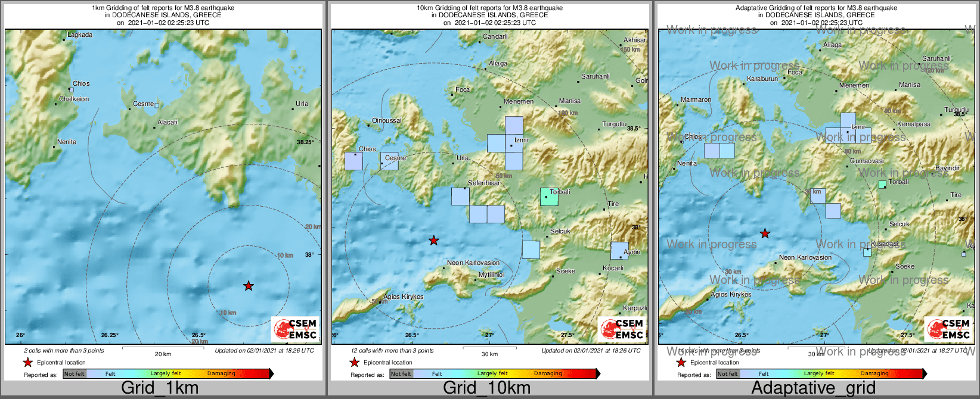Click the 30 km scale bar under Grid_10km map
This screenshot has height=399, width=980.
489,347
